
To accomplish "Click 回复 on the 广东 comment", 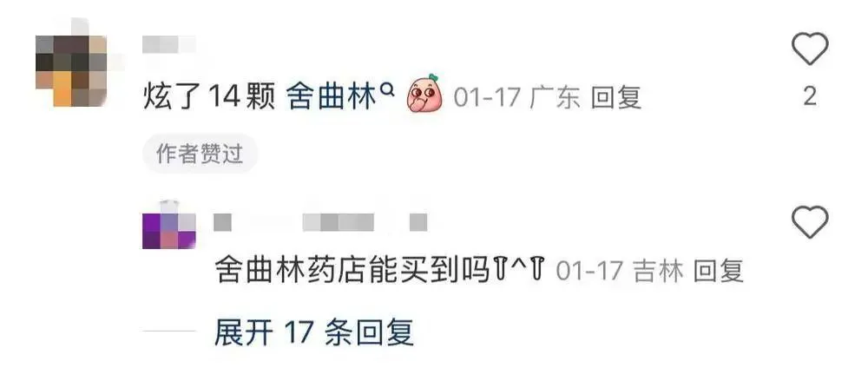I will 616,99.
